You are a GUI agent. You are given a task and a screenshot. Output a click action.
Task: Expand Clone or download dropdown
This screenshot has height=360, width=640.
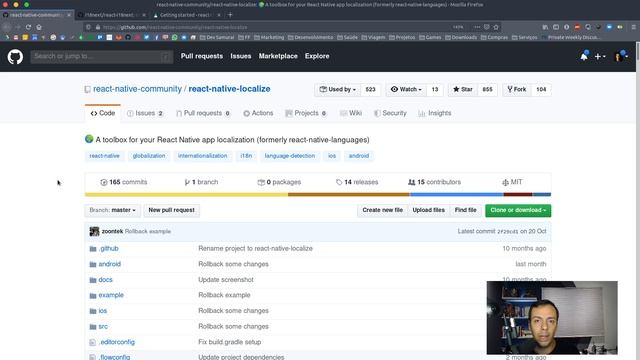pyautogui.click(x=518, y=210)
